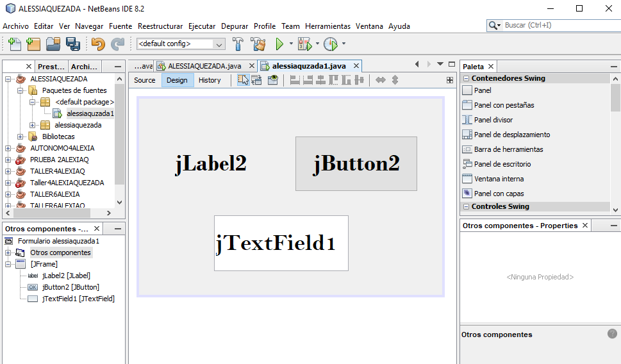Toggle Selection Mode in design toolbar
Screen dimensions: 621x364
click(244, 80)
